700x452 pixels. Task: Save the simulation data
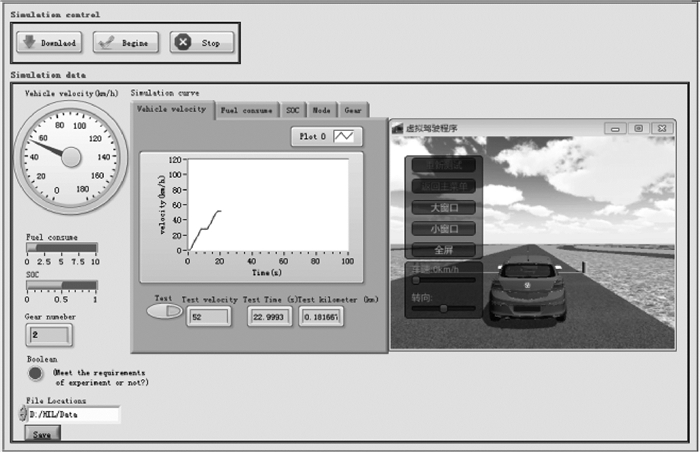[x=42, y=434]
